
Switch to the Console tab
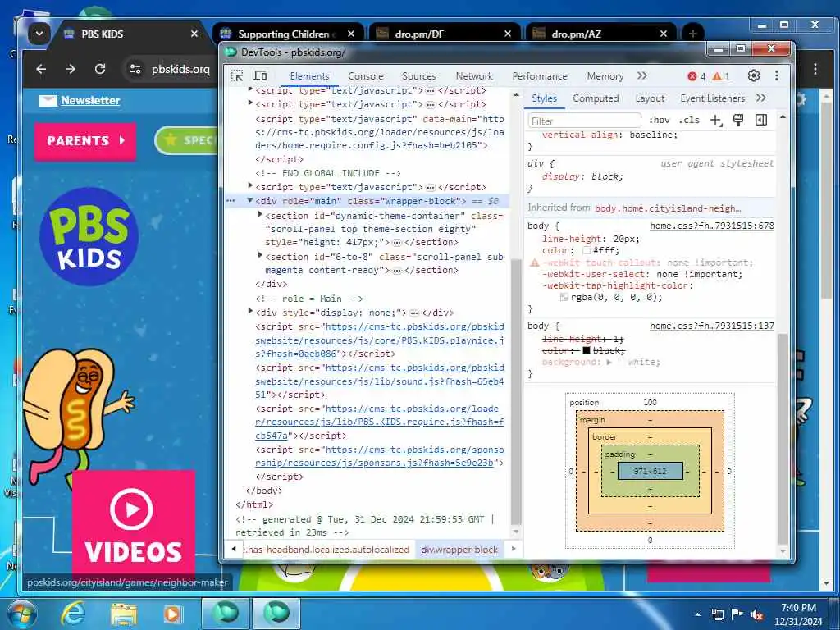365,76
